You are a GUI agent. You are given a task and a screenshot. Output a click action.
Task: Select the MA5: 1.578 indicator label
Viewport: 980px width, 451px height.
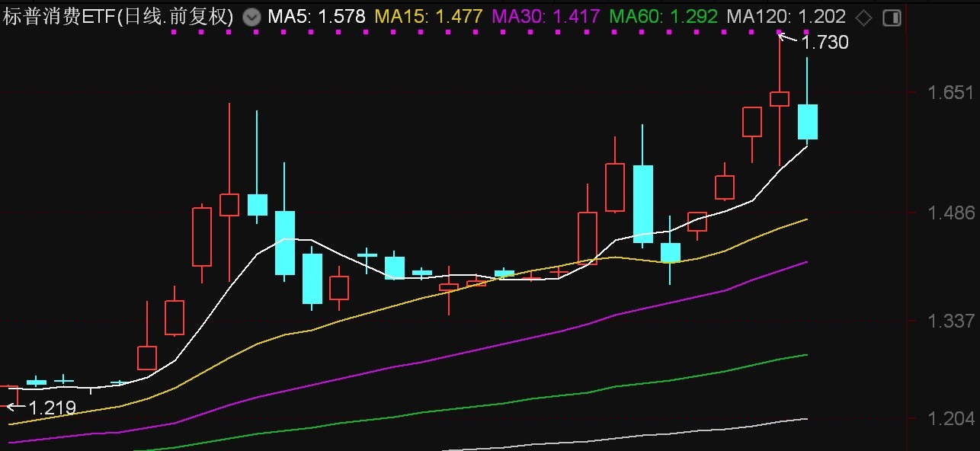pyautogui.click(x=317, y=17)
